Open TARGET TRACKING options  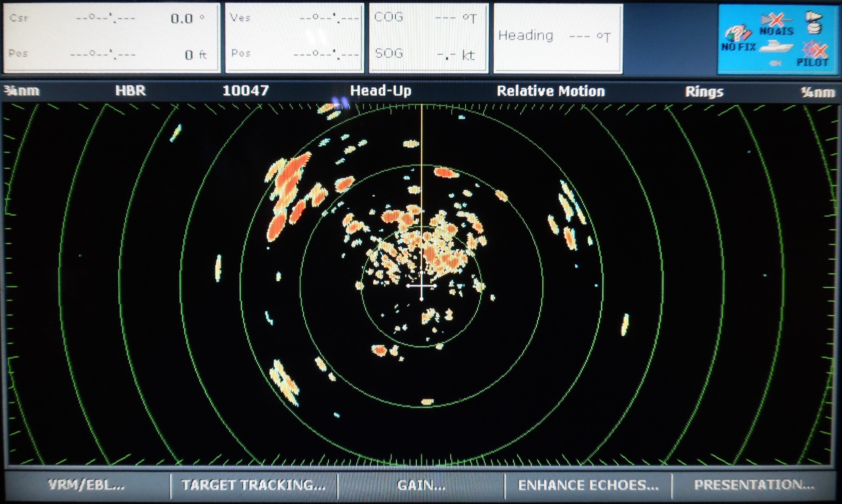(254, 485)
